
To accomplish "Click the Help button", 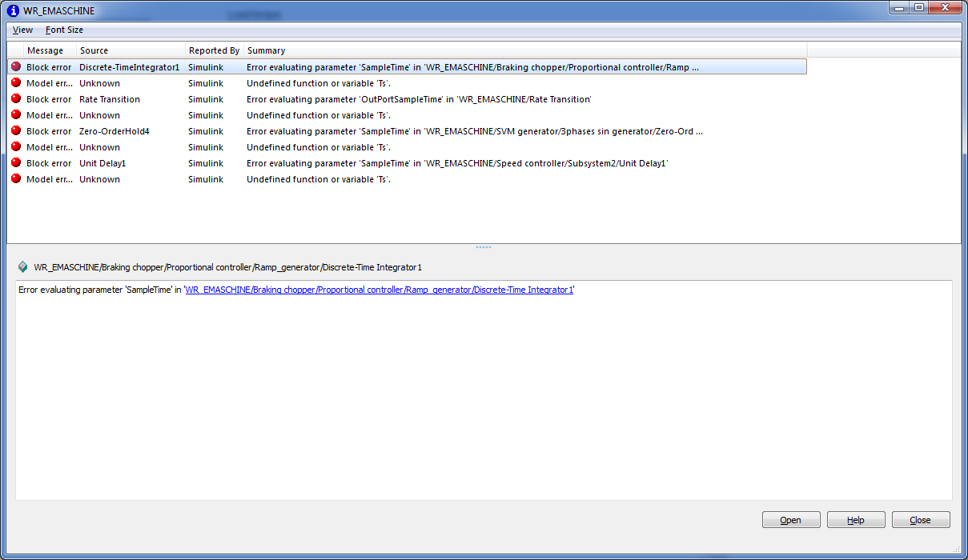I will pos(856,520).
